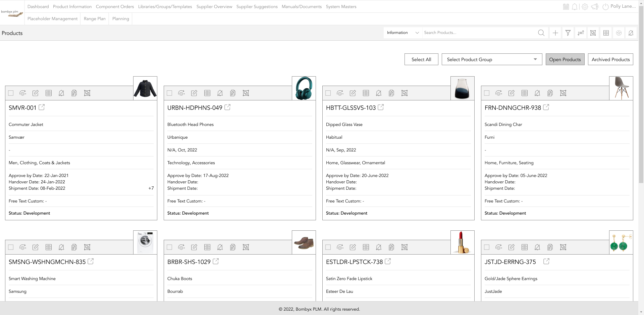Open the Polly Lane user profile
Image resolution: width=644 pixels, height=315 pixels.
coord(623,6)
